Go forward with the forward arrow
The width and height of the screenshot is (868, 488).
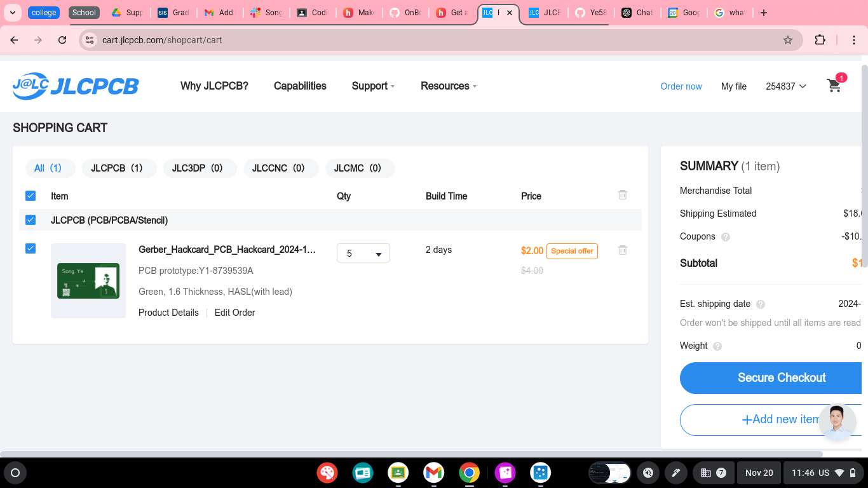point(38,40)
